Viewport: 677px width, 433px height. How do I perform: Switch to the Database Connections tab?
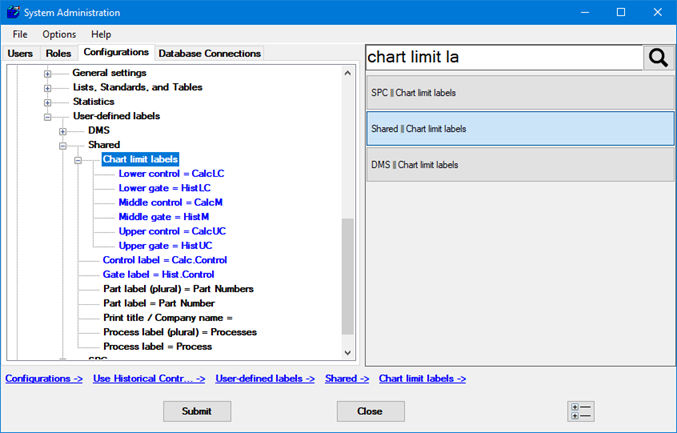[209, 54]
